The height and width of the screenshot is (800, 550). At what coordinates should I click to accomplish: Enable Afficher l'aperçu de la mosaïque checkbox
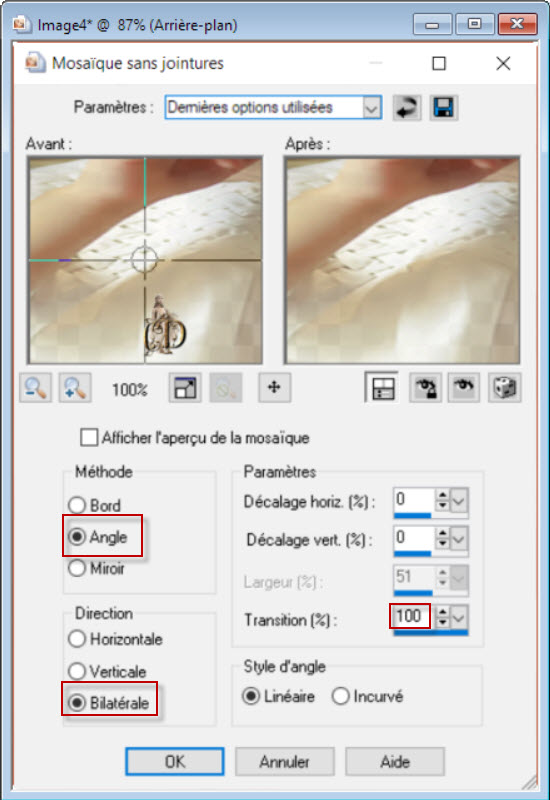coord(89,438)
